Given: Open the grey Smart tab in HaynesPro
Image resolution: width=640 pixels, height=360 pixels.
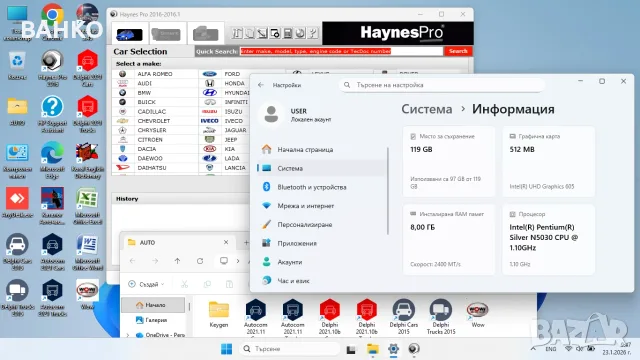Looking at the screenshot, I should coord(165,34).
